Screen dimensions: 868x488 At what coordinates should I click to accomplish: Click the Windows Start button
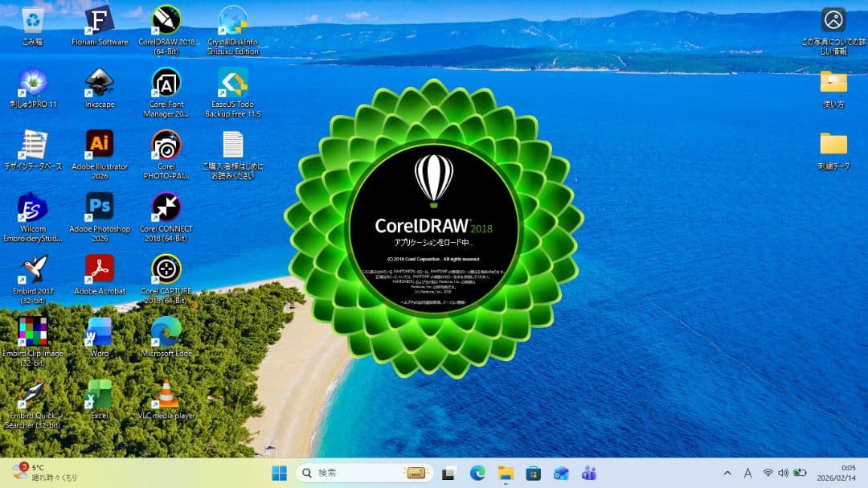[x=279, y=473]
